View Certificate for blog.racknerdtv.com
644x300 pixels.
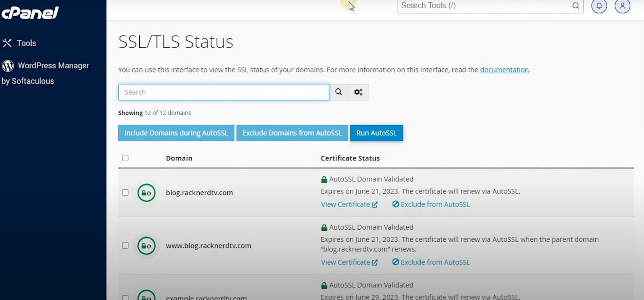pos(349,204)
